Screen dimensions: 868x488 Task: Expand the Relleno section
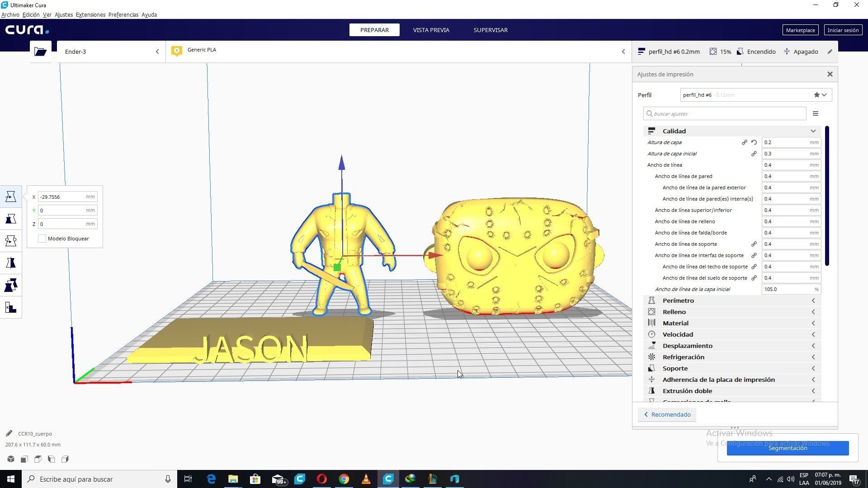coord(732,312)
